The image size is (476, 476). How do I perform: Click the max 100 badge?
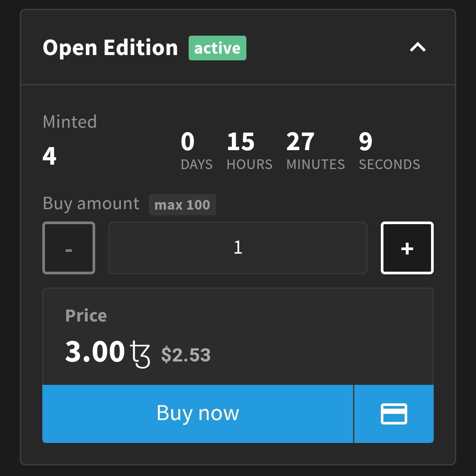click(x=182, y=205)
